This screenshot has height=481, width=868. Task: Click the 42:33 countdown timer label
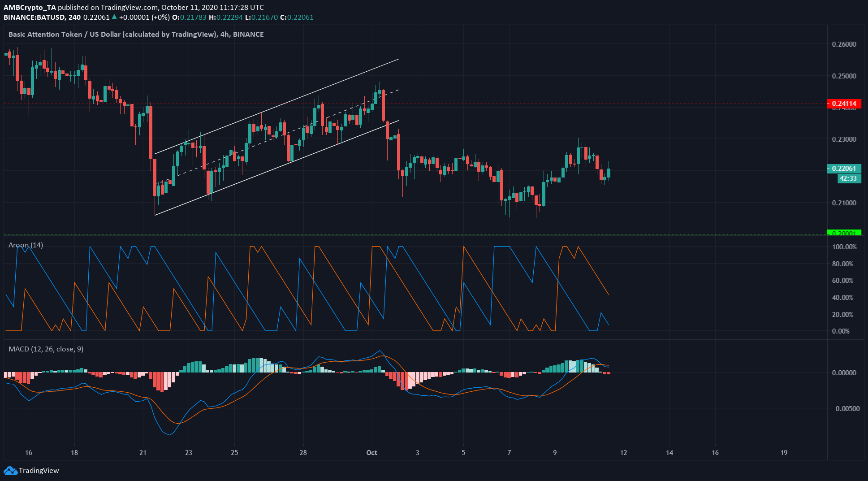pyautogui.click(x=849, y=178)
